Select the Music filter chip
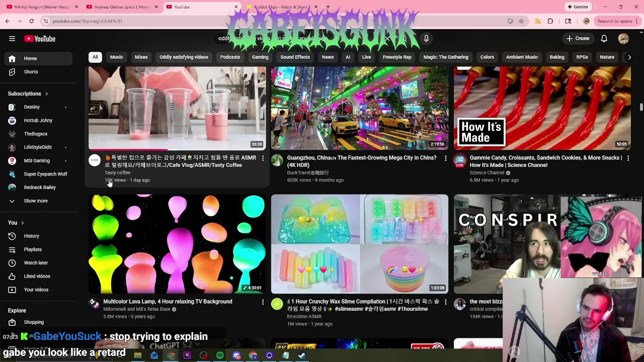Viewport: 644px width, 362px height. tap(116, 57)
